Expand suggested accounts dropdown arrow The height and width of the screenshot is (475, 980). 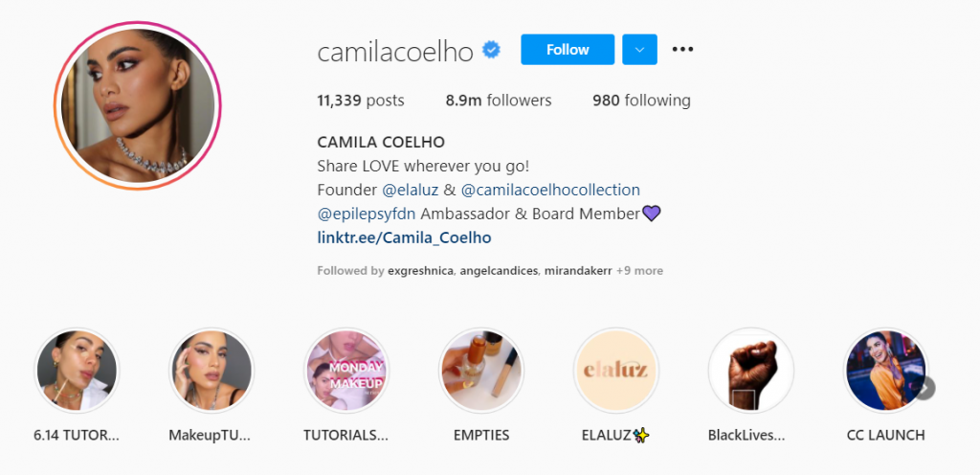pos(639,50)
